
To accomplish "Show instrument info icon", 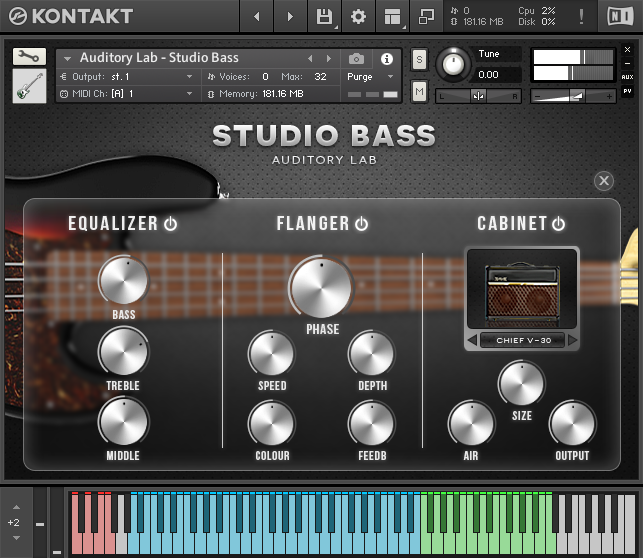I will coord(387,58).
